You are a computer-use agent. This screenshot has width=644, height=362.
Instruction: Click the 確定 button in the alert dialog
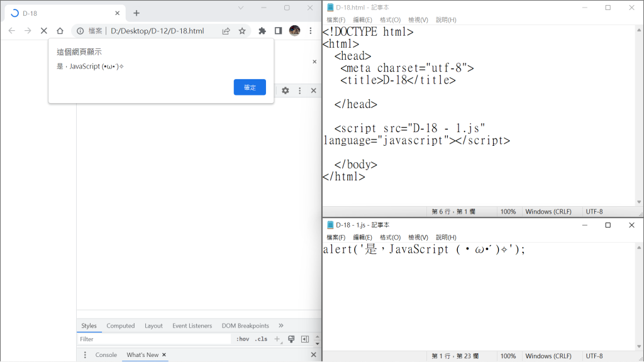pyautogui.click(x=250, y=87)
